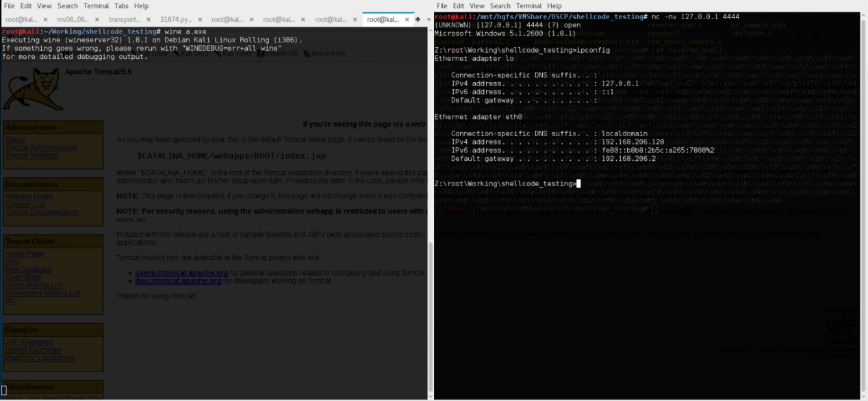Open a new terminal tab with plus icon
Viewport: 868px width, 401px height.
[x=418, y=19]
